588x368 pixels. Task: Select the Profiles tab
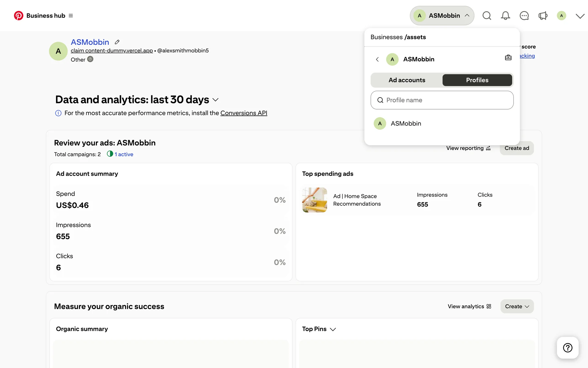477,80
